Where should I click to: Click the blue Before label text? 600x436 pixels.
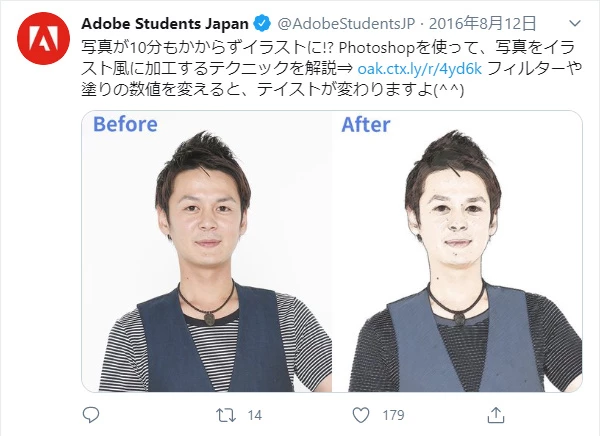click(125, 124)
